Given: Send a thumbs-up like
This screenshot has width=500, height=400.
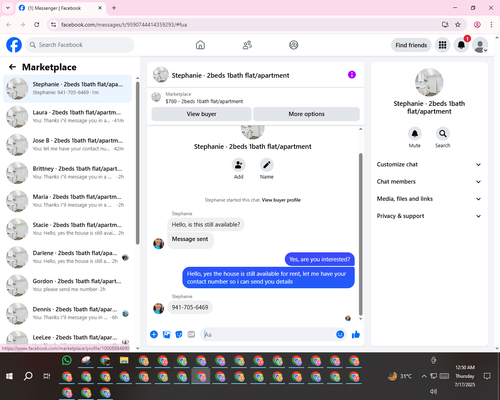Looking at the screenshot, I should pyautogui.click(x=356, y=334).
